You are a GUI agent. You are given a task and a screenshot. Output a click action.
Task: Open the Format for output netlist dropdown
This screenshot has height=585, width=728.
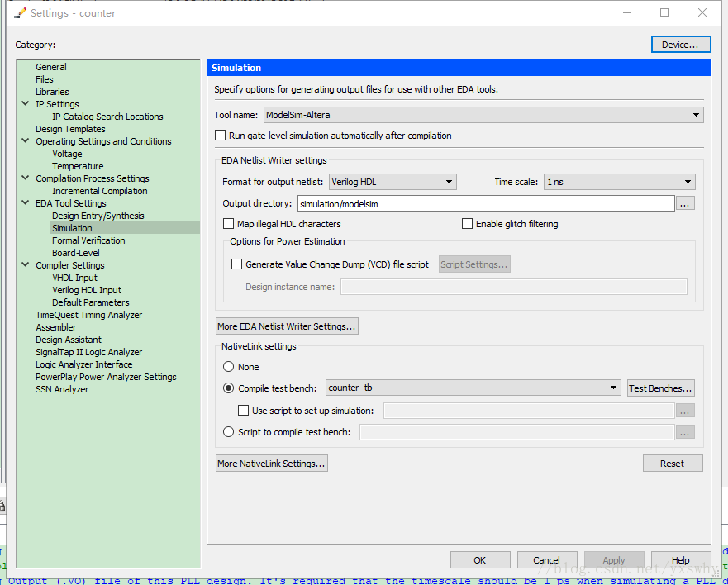pos(393,182)
